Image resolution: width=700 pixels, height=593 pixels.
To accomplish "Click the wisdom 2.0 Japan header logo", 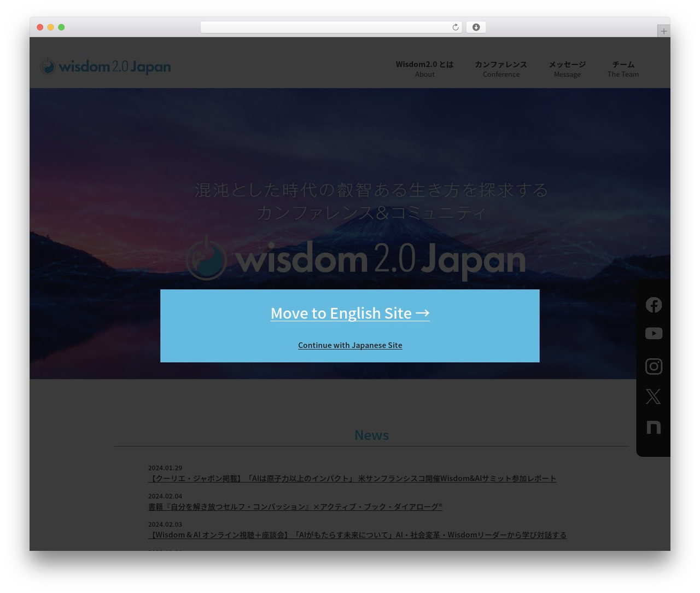I will [x=105, y=66].
